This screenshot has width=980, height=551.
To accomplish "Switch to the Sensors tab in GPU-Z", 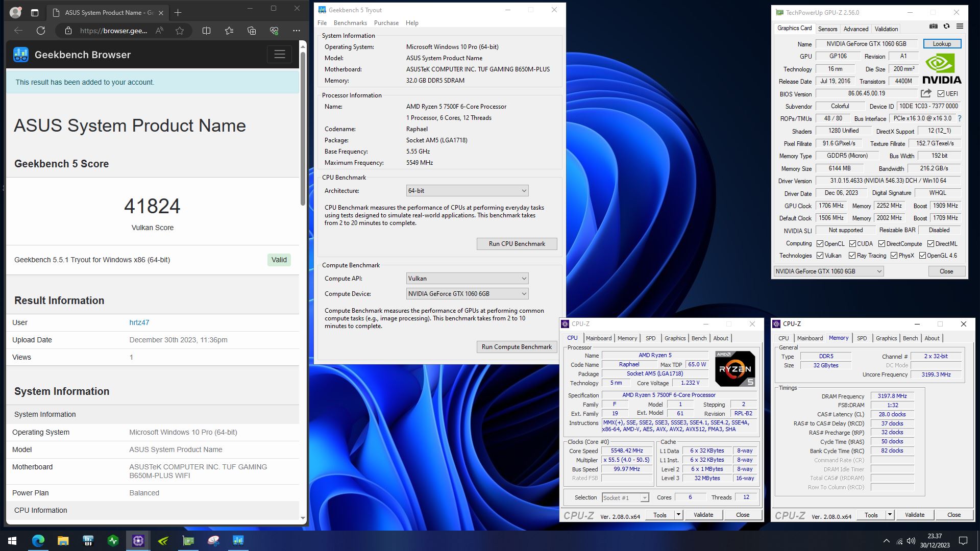I will [x=827, y=29].
